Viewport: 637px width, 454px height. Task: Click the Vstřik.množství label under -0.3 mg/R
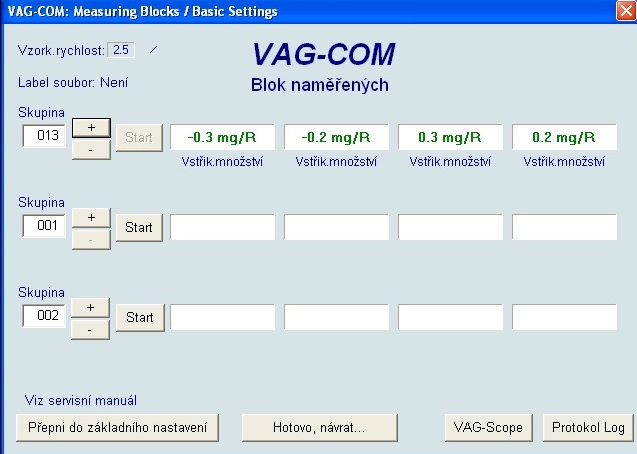coord(222,162)
